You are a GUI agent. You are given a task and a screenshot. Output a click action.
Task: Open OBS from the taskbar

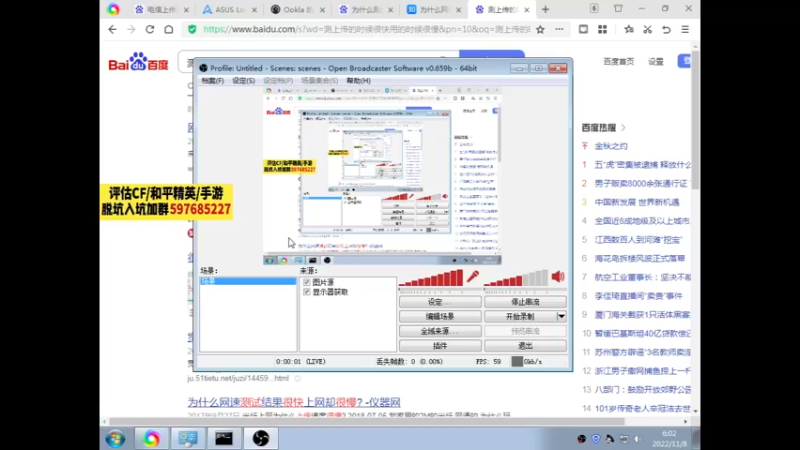tap(261, 439)
